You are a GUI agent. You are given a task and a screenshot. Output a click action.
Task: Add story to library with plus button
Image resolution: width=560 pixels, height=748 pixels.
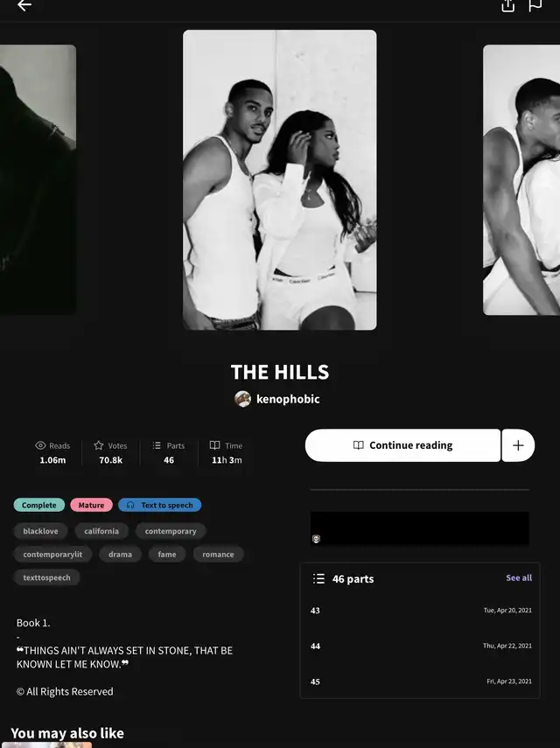[x=518, y=445]
